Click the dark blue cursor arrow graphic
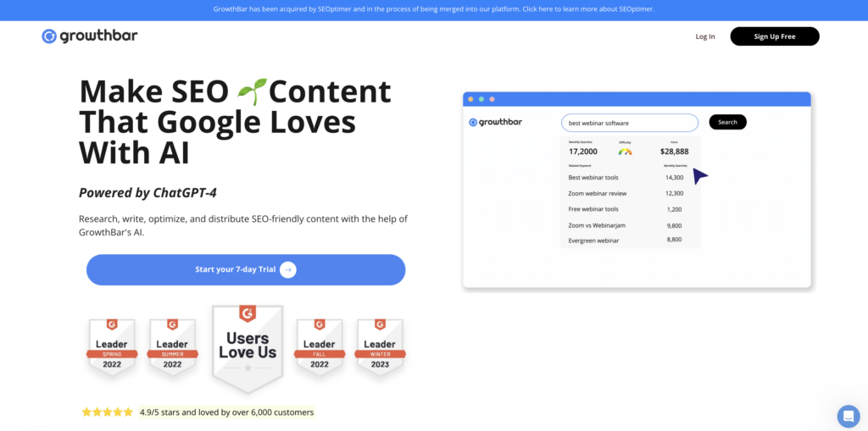The width and height of the screenshot is (868, 431). pos(699,176)
